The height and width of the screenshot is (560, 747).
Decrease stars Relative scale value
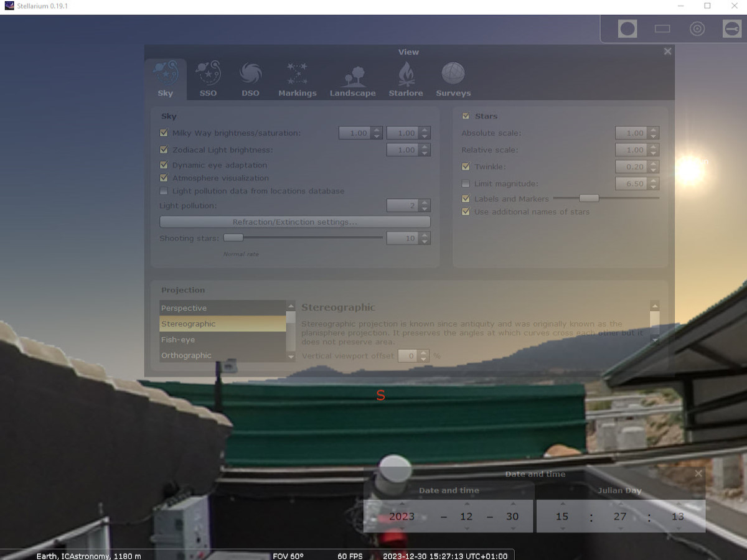pyautogui.click(x=653, y=153)
